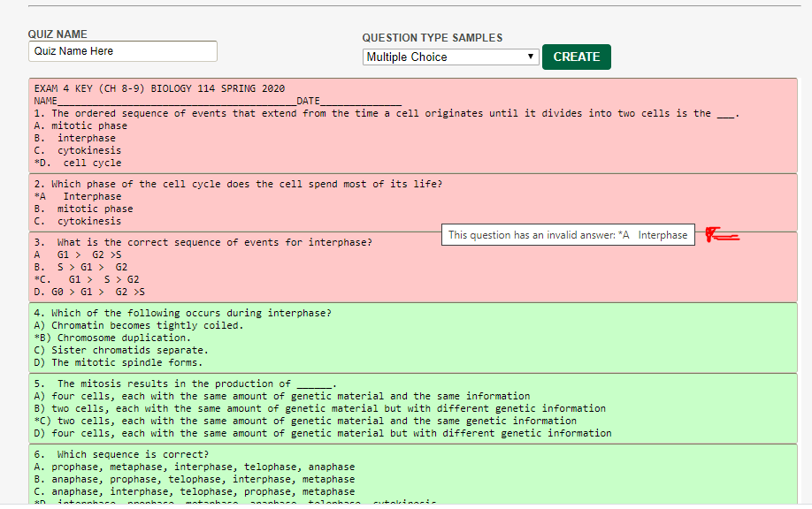Click the QUESTION TYPE SAMPLES heading
The height and width of the screenshot is (509, 812).
coord(431,37)
